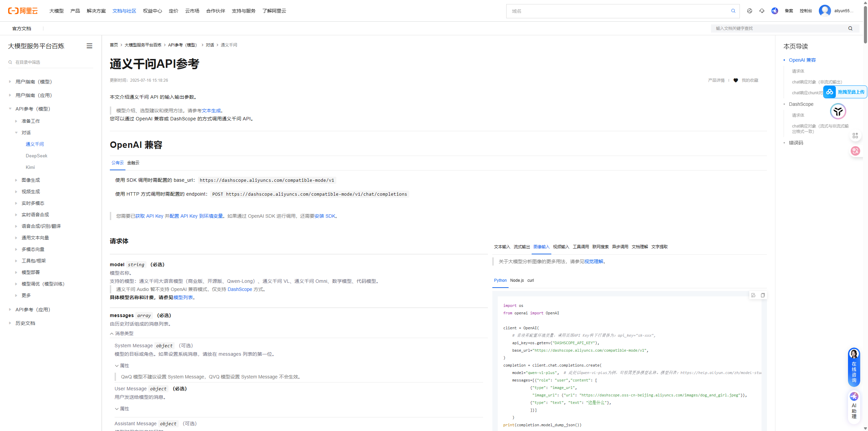The width and height of the screenshot is (868, 431).
Task: Expand the 模型调优（模型训练） tree node
Action: click(x=16, y=284)
